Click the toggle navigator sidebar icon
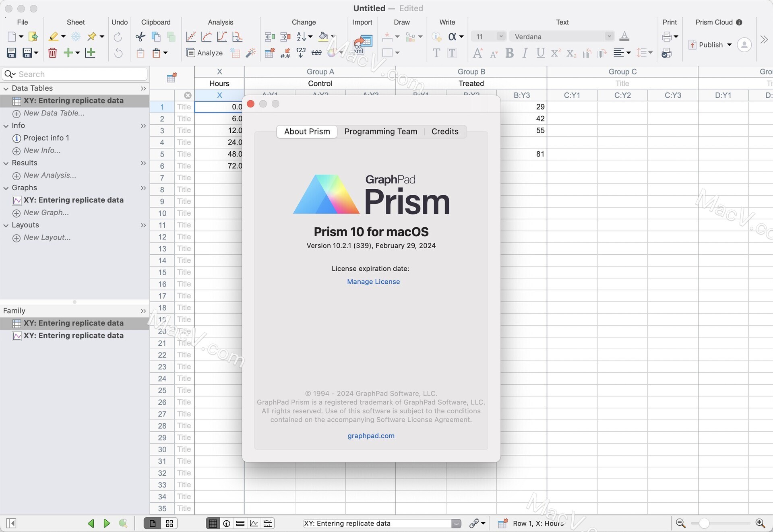This screenshot has height=532, width=773. tap(11, 523)
